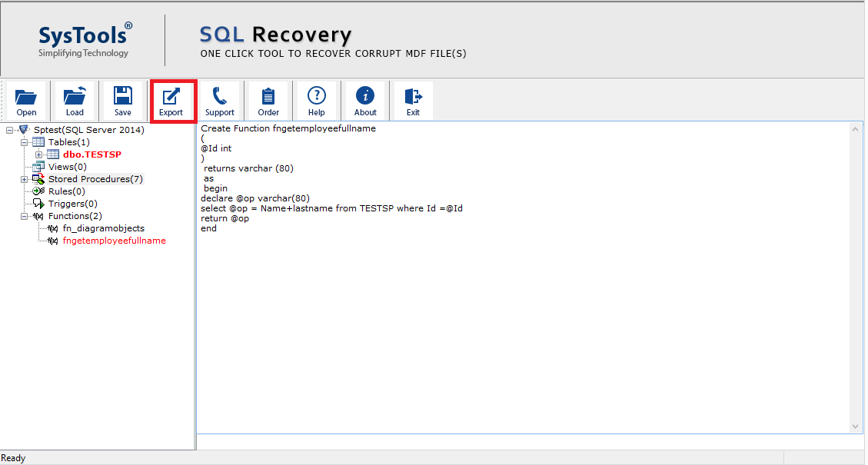Image resolution: width=868 pixels, height=465 pixels.
Task: Select the fngetemployeefullname function
Action: pos(114,241)
